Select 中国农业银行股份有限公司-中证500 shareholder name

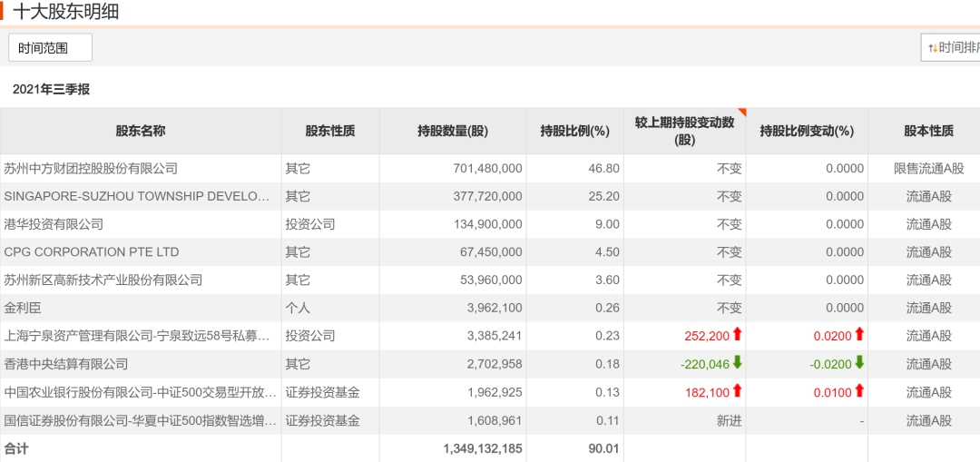(x=140, y=392)
